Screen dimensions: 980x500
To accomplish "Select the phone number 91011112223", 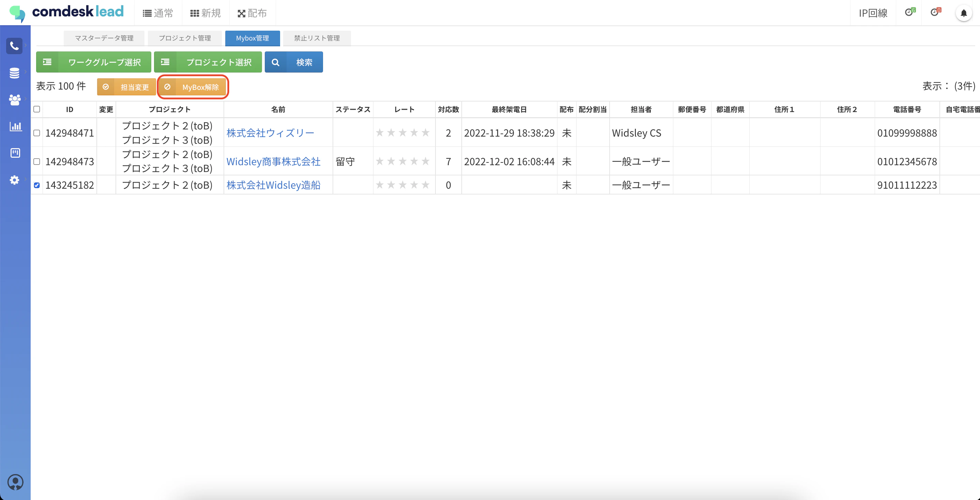I will pos(907,185).
